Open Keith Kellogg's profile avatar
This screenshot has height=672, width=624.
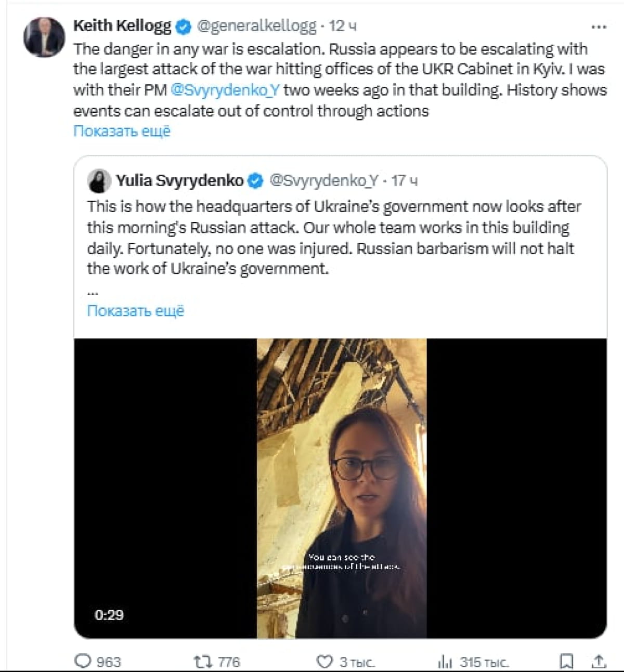point(44,37)
